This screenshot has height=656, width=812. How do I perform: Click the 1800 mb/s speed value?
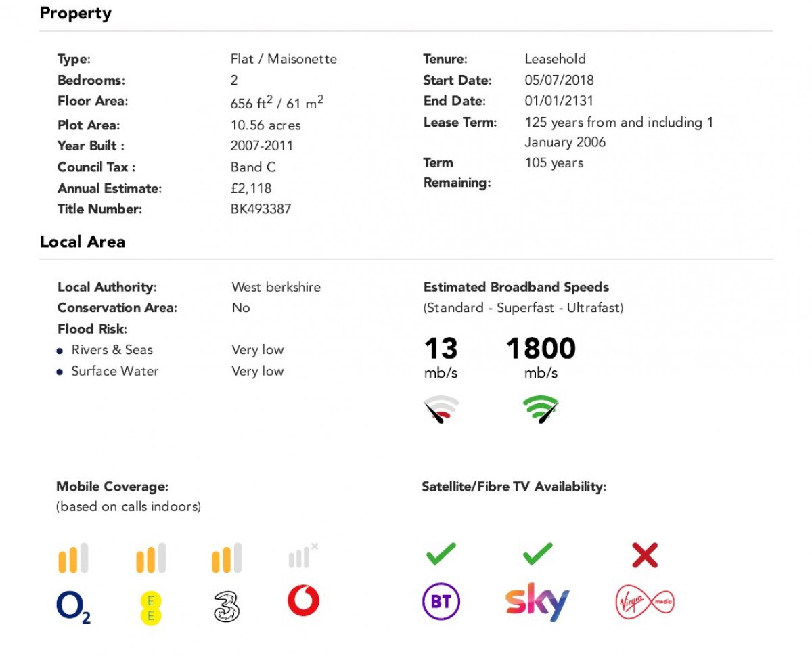[x=541, y=349]
